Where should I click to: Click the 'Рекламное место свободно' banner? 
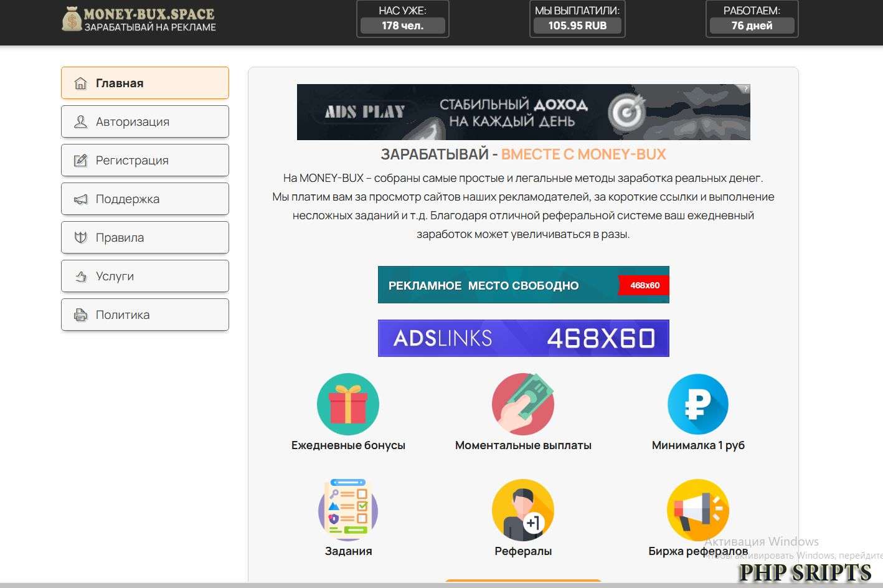coord(523,285)
